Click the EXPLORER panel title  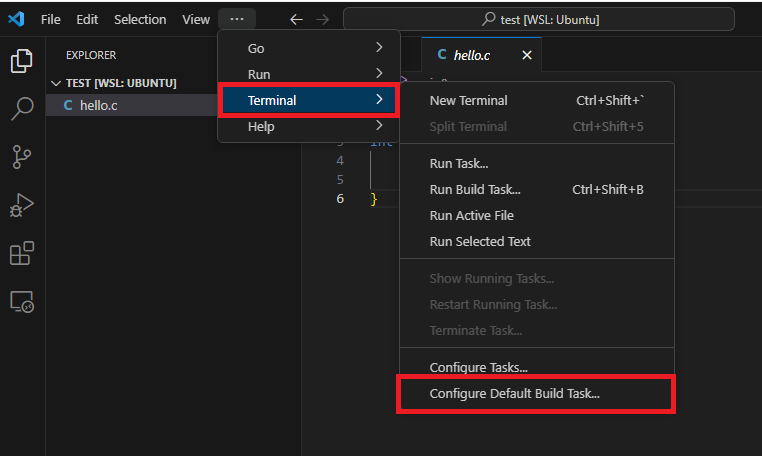click(x=91, y=55)
